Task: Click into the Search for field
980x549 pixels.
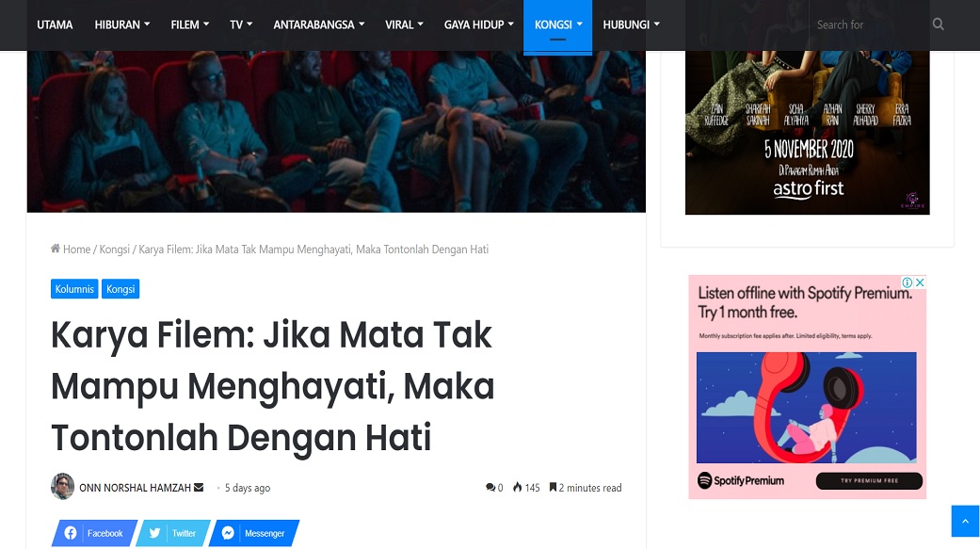Action: point(869,24)
